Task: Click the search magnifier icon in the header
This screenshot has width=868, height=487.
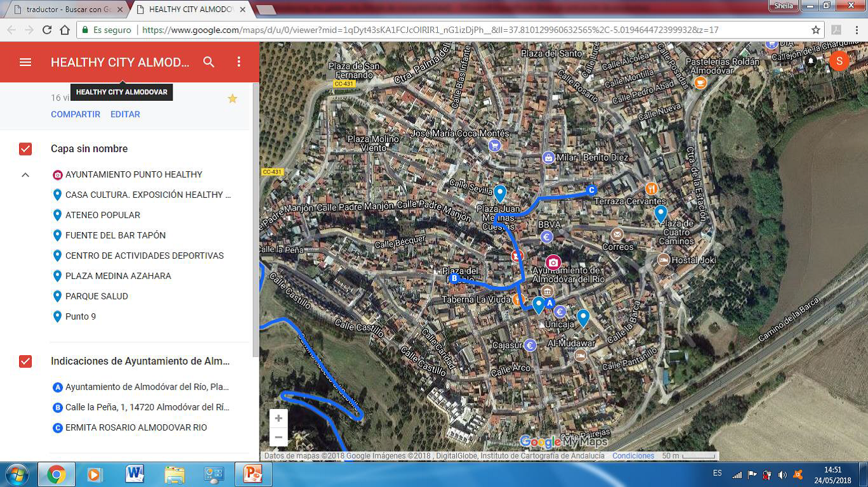Action: (x=209, y=62)
